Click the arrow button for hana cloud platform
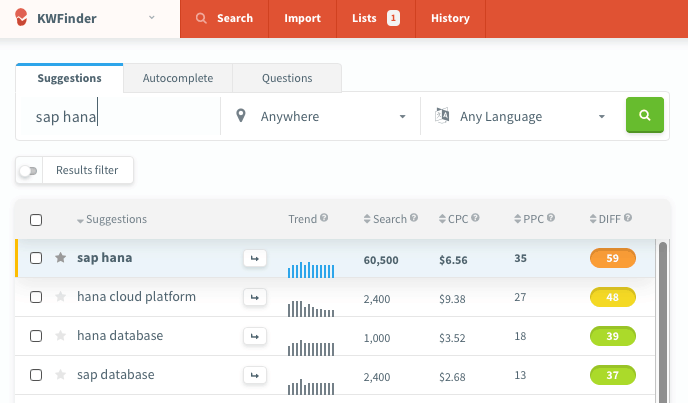688x403 pixels. coord(255,298)
